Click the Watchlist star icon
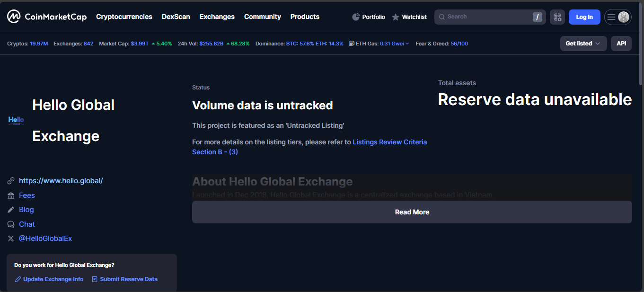The width and height of the screenshot is (644, 292). point(396,17)
